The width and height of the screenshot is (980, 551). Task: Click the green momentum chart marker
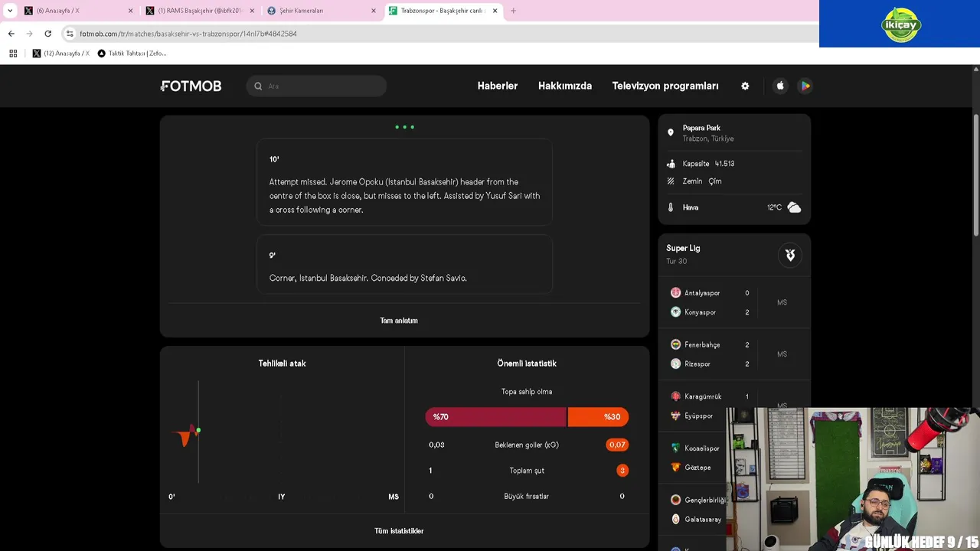pos(198,430)
